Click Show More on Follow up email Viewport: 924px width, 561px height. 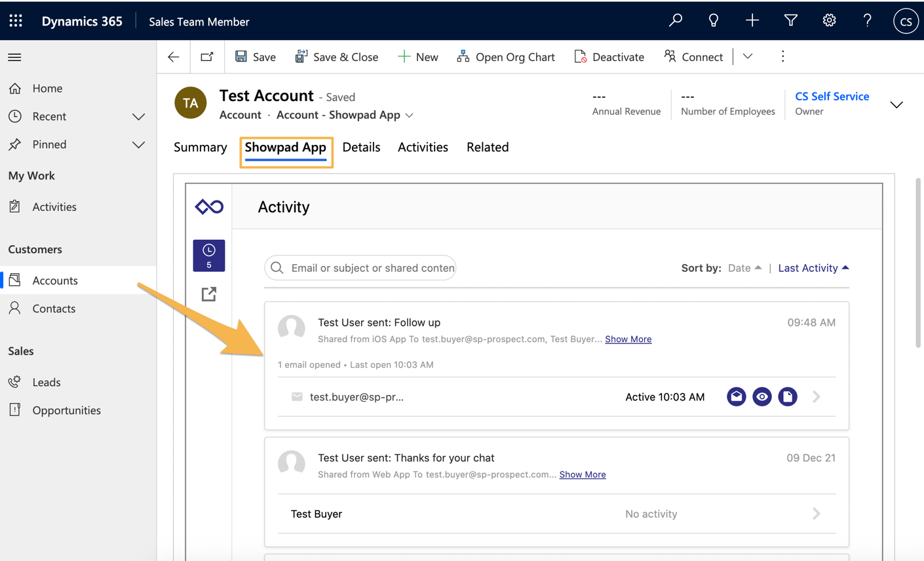pos(628,339)
